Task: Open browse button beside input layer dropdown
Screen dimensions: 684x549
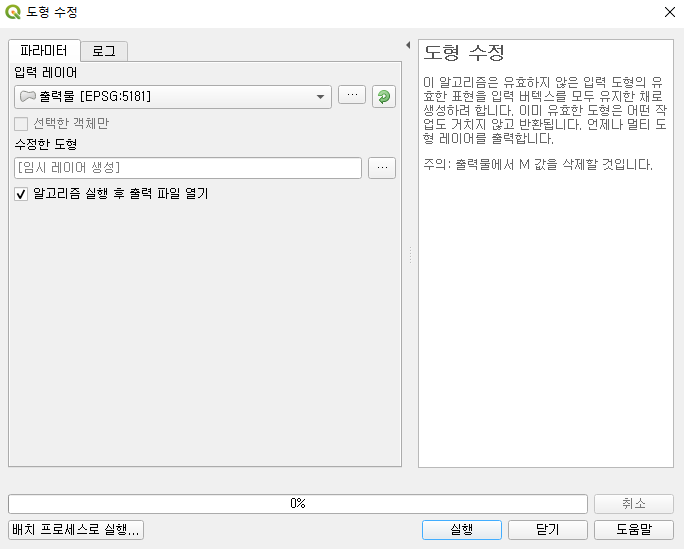Action: (x=352, y=95)
